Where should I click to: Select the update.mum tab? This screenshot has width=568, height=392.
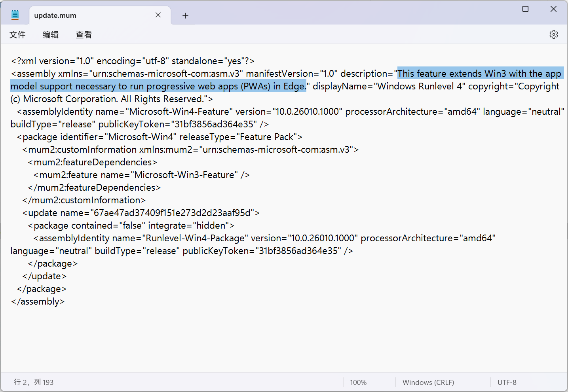(100, 15)
